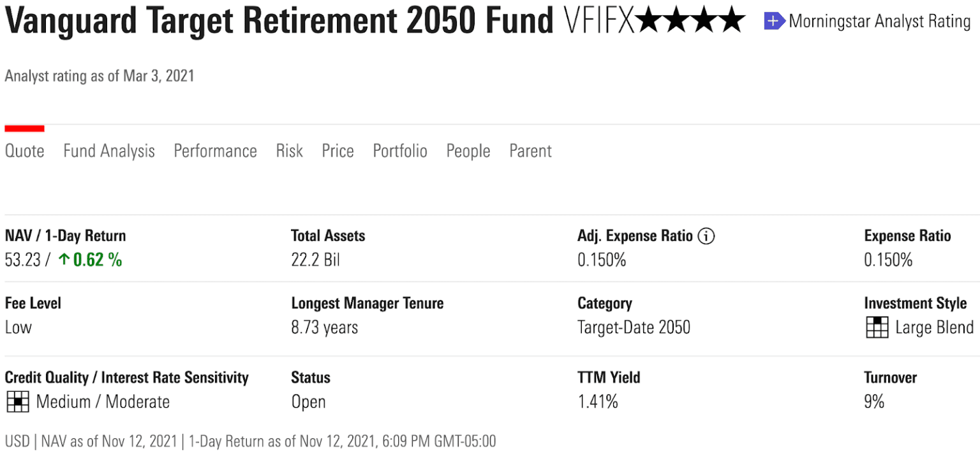
Task: View the People tab
Action: pyautogui.click(x=468, y=151)
